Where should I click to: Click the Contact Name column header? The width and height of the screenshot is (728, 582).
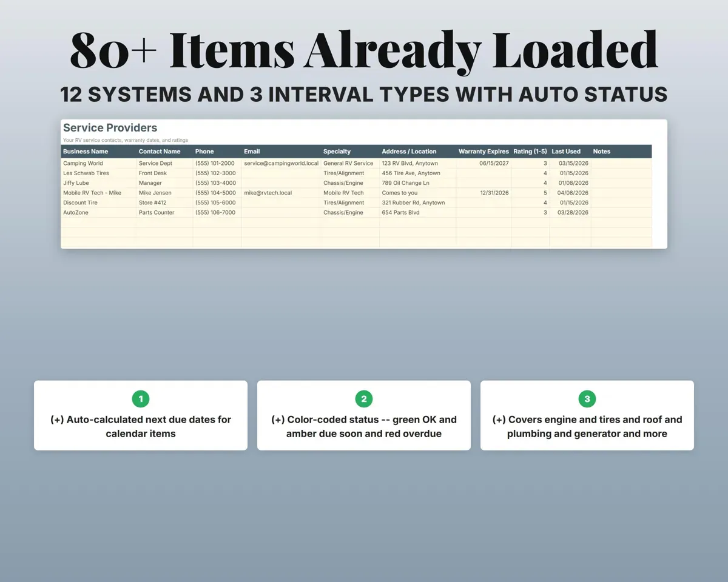point(164,152)
